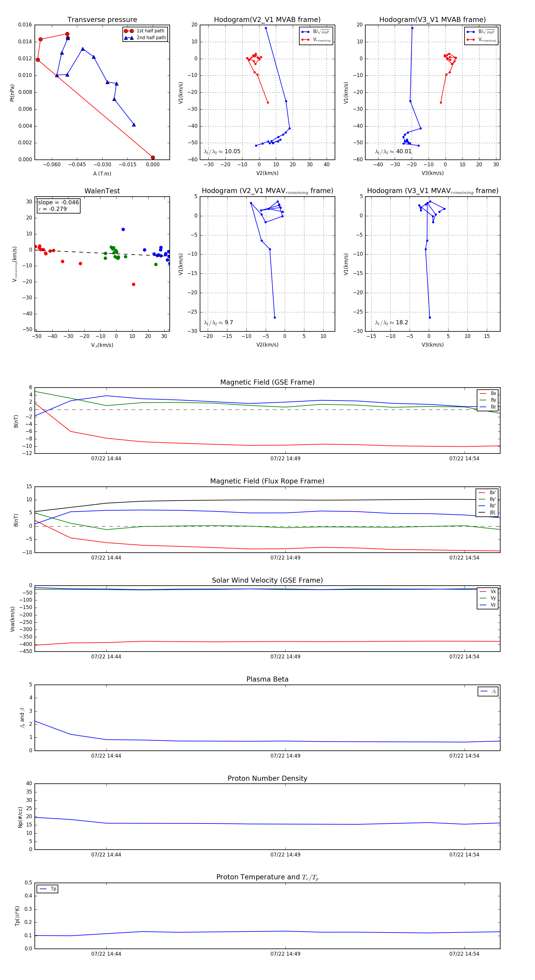Click 'r = -0.279' in the WalenTest box
Viewport: 535px width, 980px height.
pyautogui.click(x=53, y=209)
